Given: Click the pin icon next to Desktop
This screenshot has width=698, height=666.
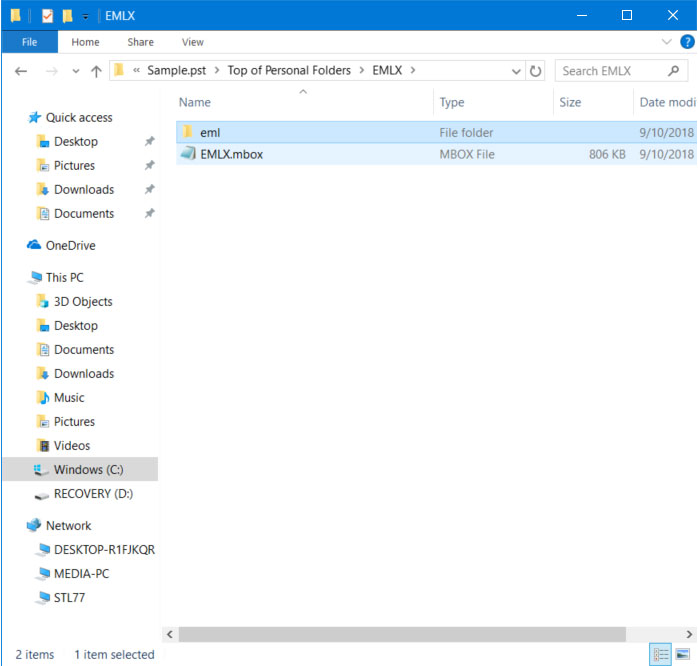Looking at the screenshot, I should pos(150,142).
